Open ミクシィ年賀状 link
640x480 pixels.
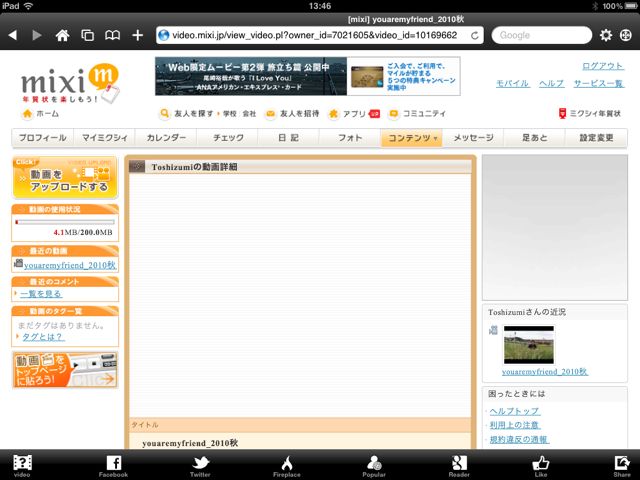click(x=590, y=113)
